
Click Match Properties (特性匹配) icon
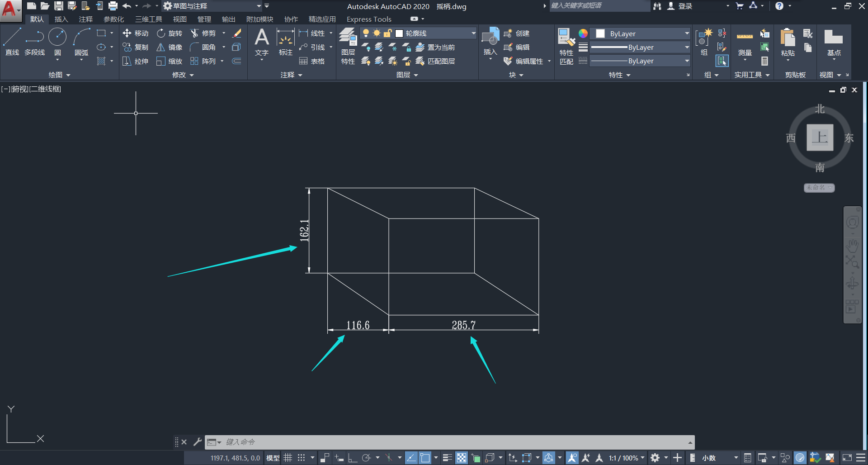566,46
